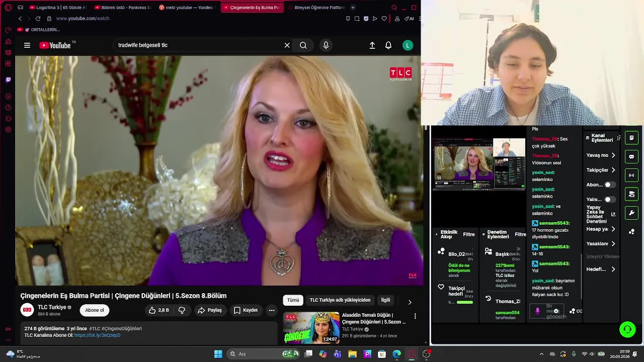The width and height of the screenshot is (644, 362).
Task: Open the bit.ly subscribe link in the description
Action: click(x=97, y=335)
